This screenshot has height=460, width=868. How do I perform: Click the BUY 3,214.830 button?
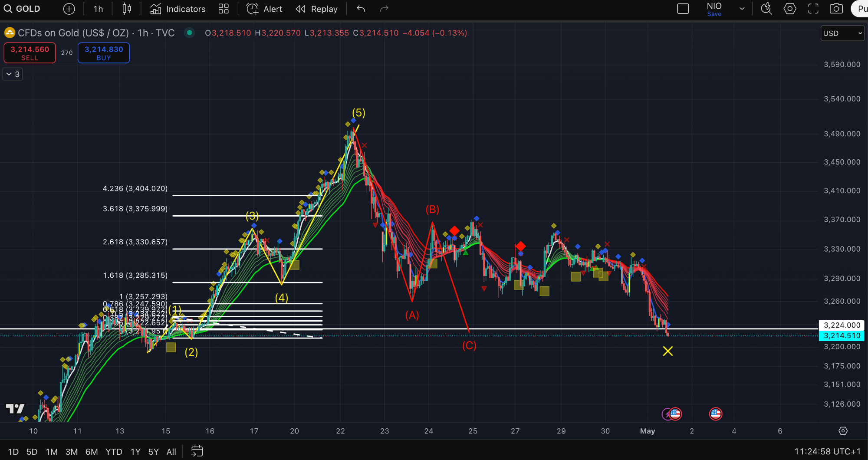[104, 53]
